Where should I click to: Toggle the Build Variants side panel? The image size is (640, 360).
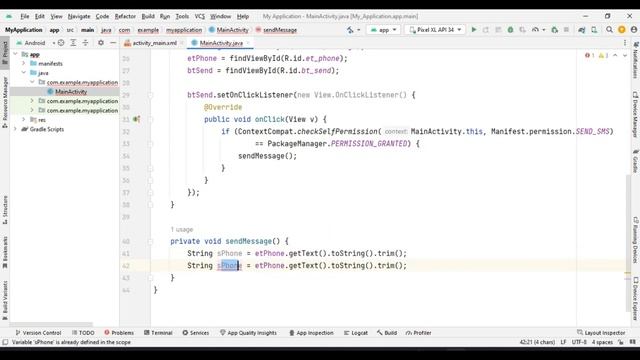tap(5, 300)
